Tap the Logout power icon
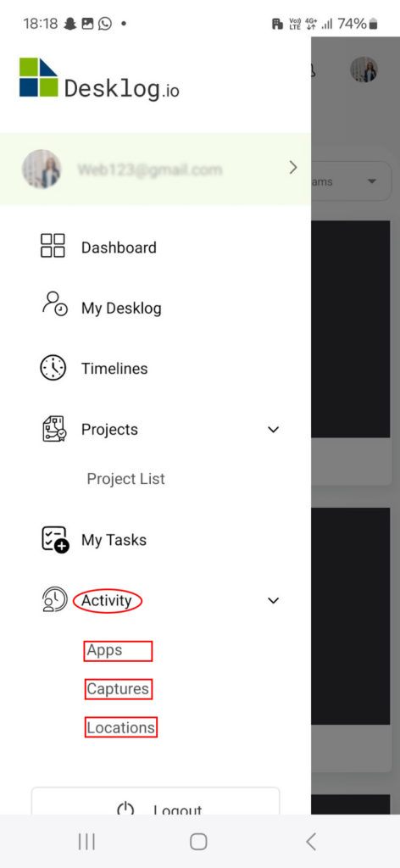The image size is (400, 868). tap(126, 808)
